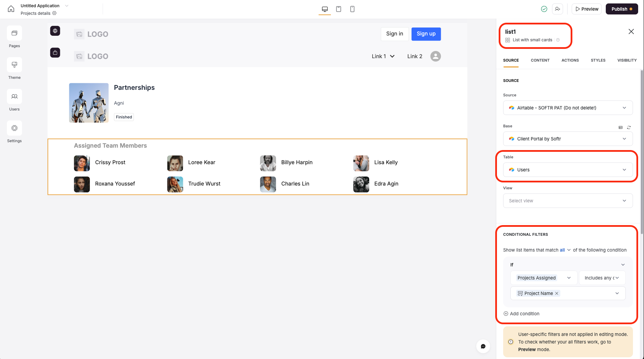644x359 pixels.
Task: Click Edra Agin's avatar
Action: click(x=361, y=184)
